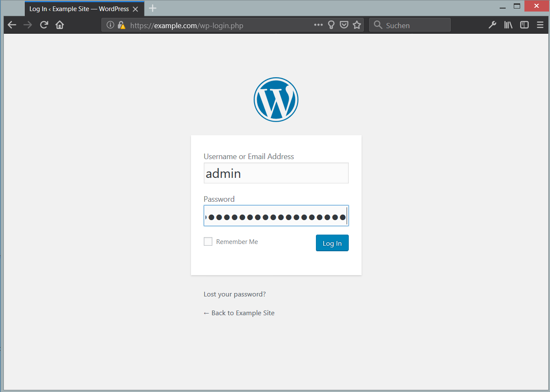Click the WordPress logo

tap(276, 99)
